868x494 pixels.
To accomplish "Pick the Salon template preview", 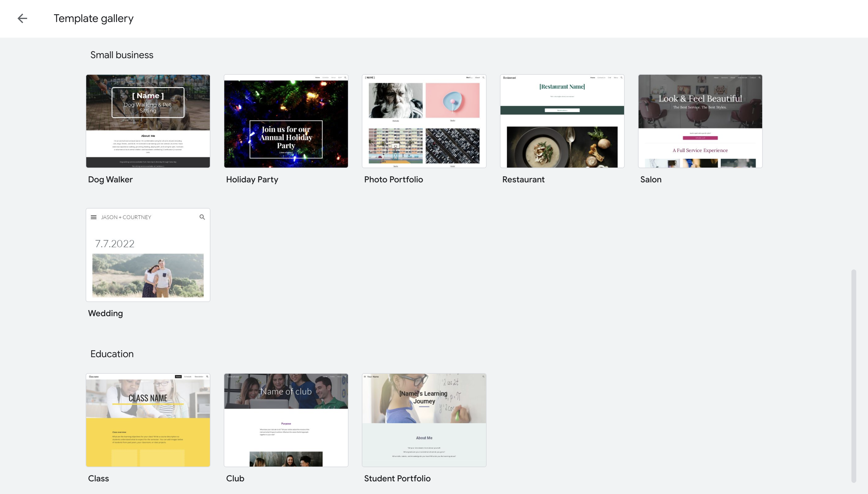I will coord(700,121).
